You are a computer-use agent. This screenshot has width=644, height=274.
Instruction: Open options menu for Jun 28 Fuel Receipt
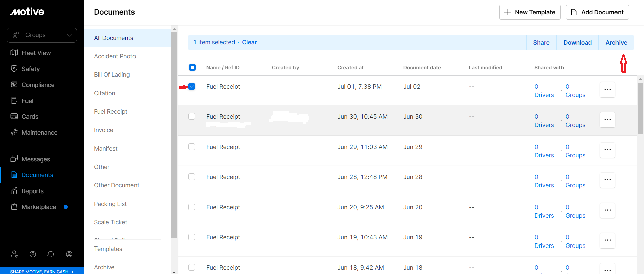point(607,180)
